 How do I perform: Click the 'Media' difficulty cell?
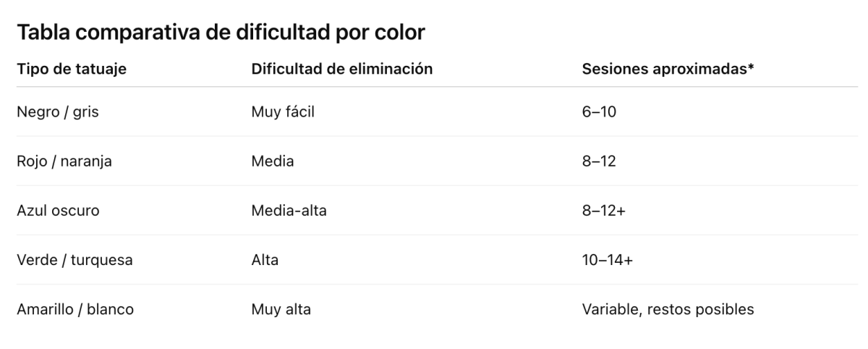(273, 161)
